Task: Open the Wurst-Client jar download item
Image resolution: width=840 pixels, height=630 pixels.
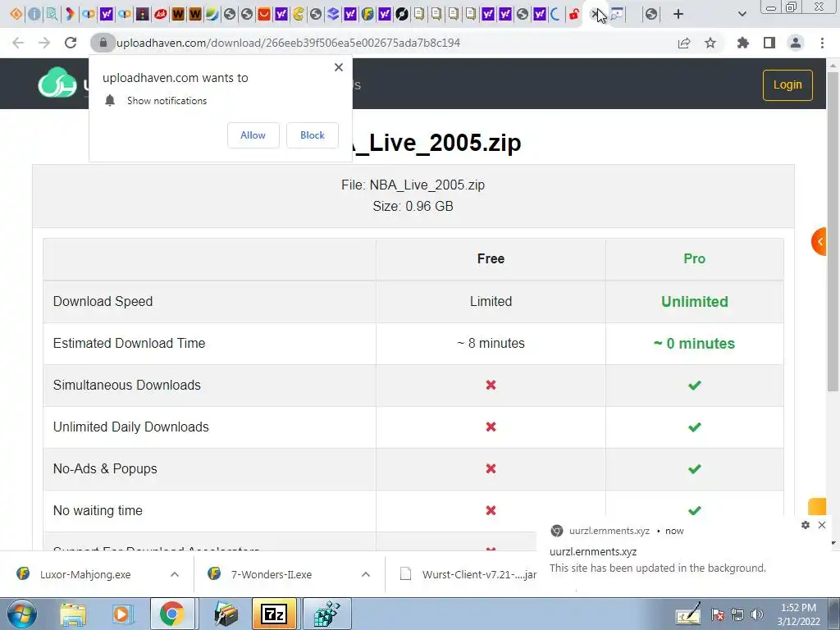Action: point(468,574)
